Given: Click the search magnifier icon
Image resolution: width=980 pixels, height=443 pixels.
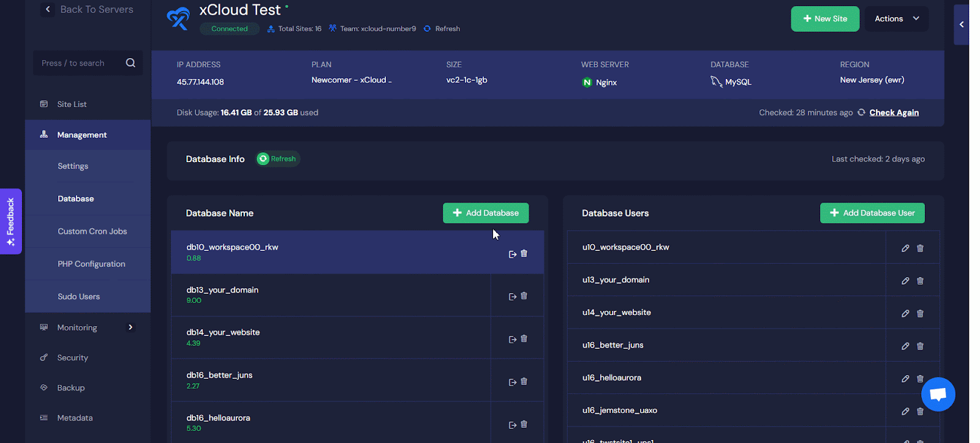Looking at the screenshot, I should pos(130,63).
